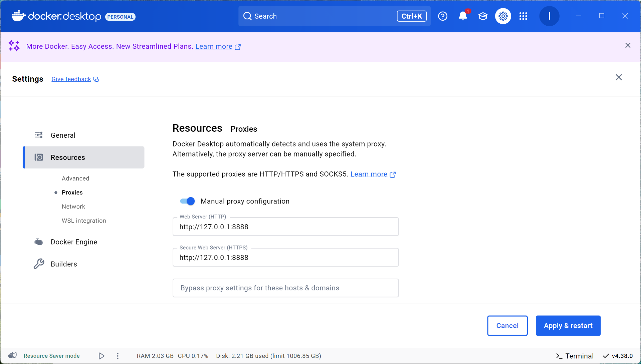Click the sparkle icon in promo banner
The image size is (641, 364).
coord(14,46)
